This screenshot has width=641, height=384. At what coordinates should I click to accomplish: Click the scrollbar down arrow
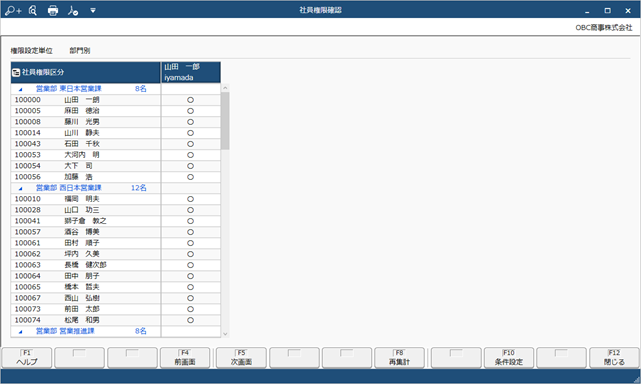click(x=225, y=334)
